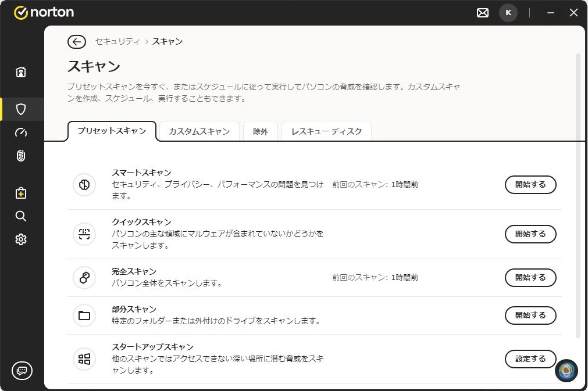Open the 除外 tab

(261, 131)
